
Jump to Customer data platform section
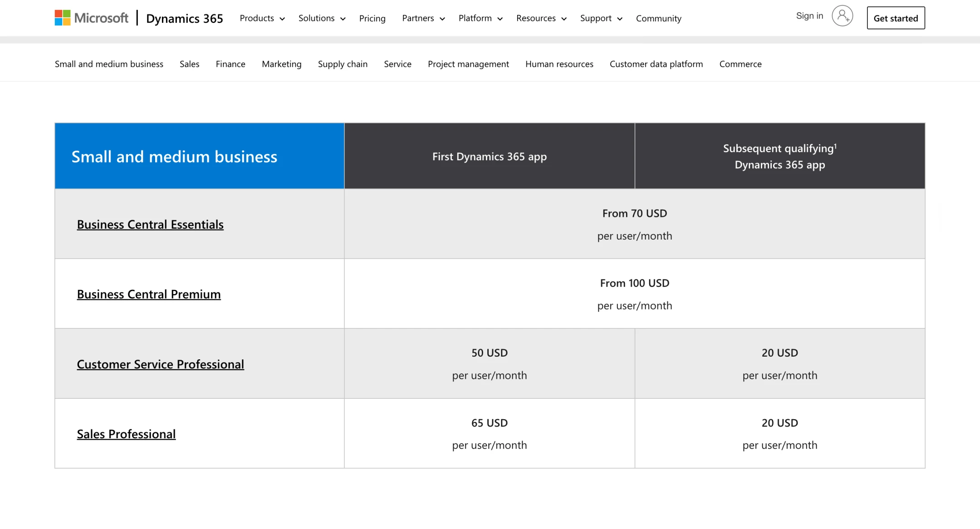tap(656, 64)
